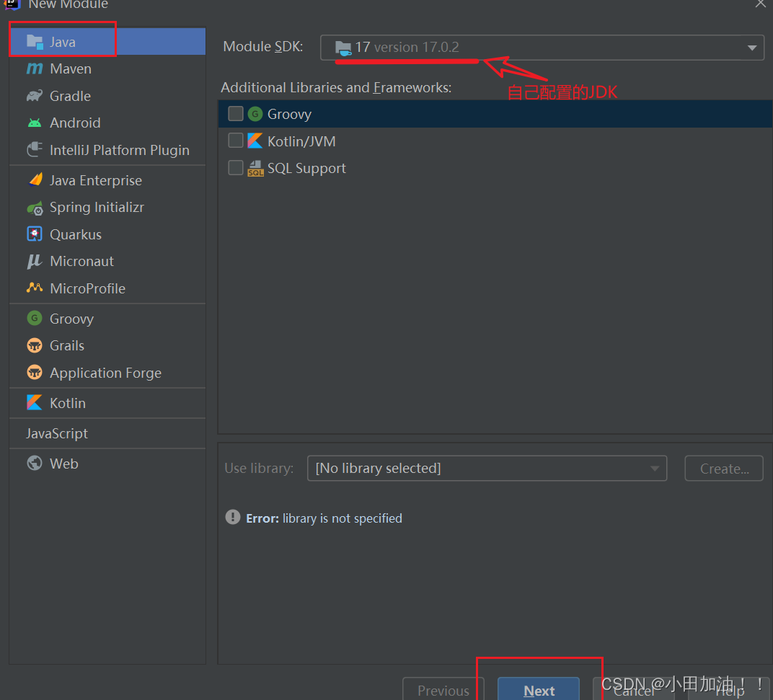Choose Micronaut module type
773x700 pixels.
(x=107, y=261)
